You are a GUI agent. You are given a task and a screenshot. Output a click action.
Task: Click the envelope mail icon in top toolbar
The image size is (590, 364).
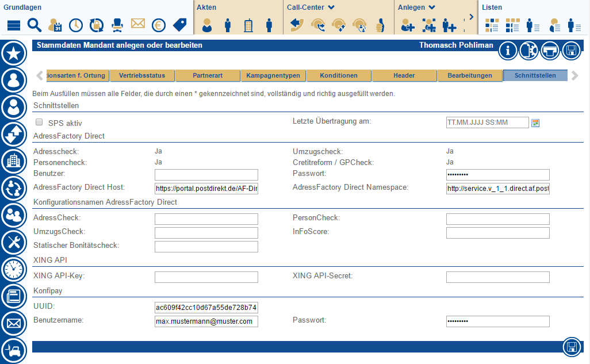137,24
